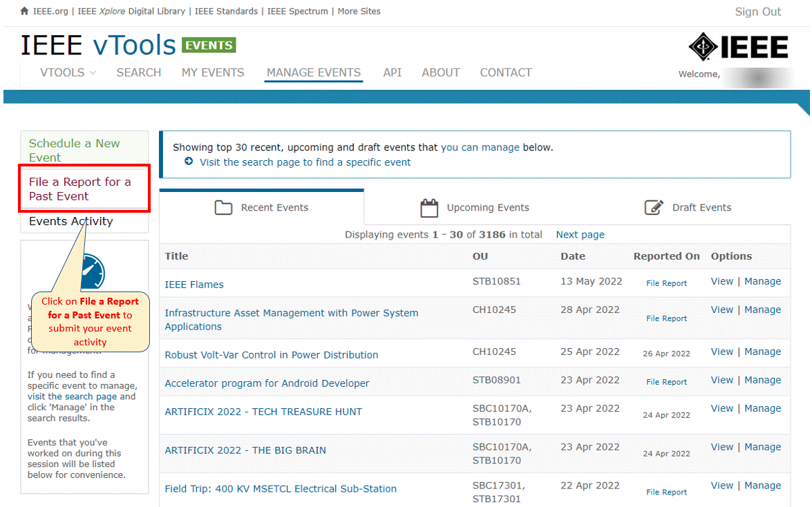Open the More Sites link

[359, 11]
